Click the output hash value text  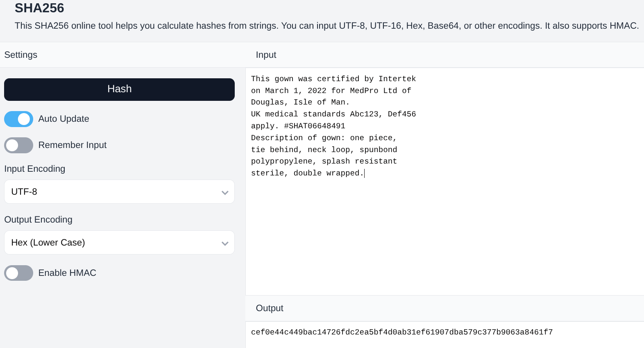point(401,332)
